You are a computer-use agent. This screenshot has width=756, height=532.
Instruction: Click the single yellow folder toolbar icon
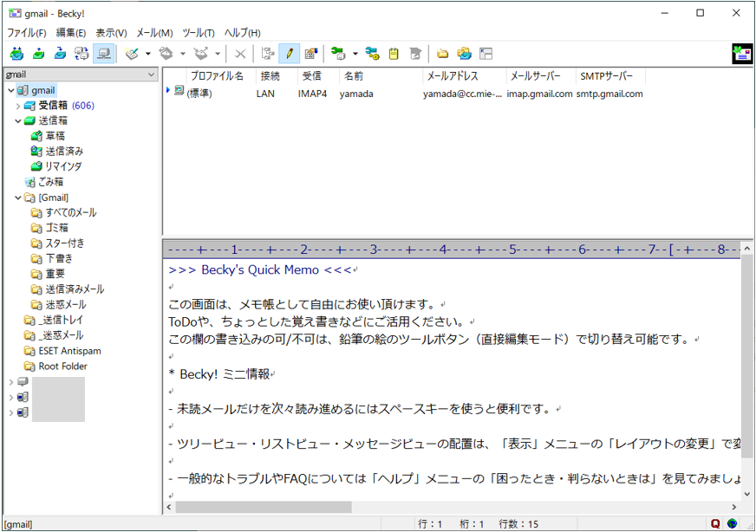(443, 54)
